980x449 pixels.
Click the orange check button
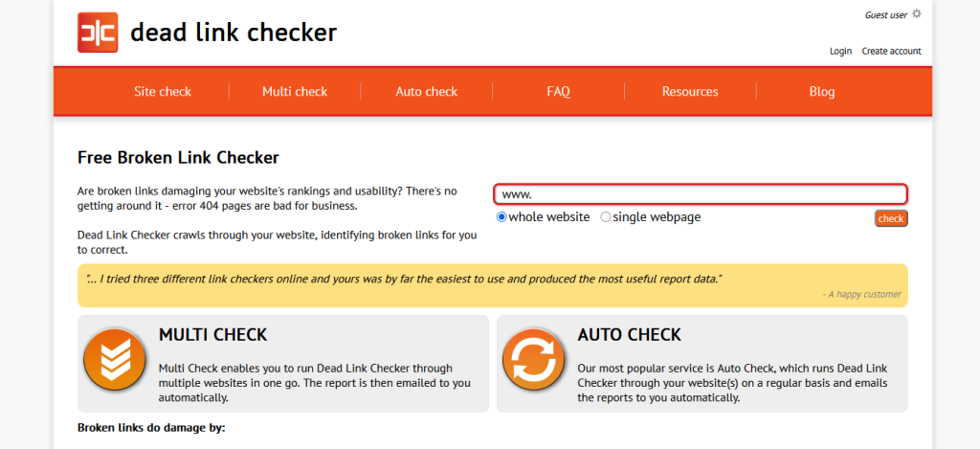pyautogui.click(x=891, y=219)
